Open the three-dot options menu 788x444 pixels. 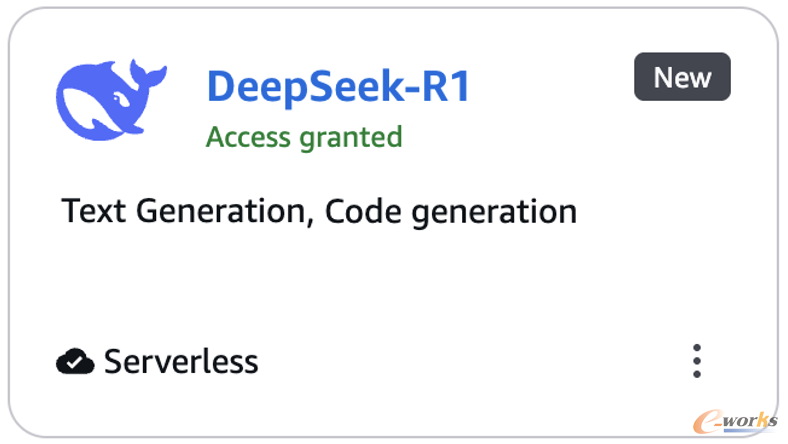(697, 361)
